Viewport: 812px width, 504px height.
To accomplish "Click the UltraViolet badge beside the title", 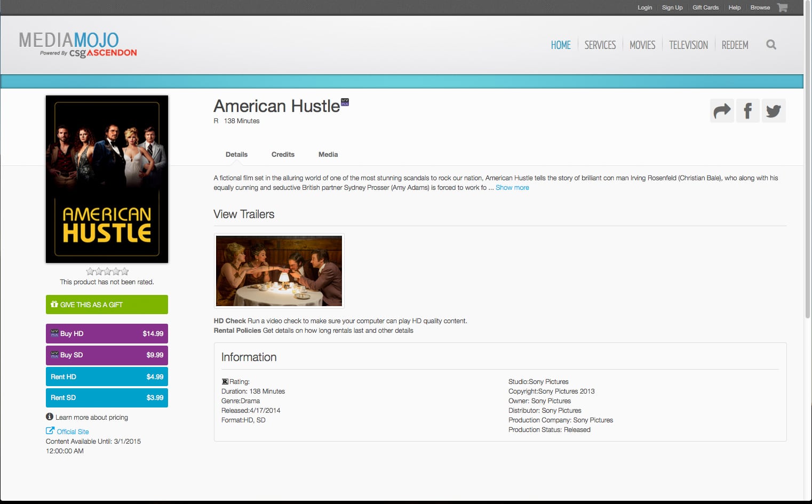I will point(345,102).
